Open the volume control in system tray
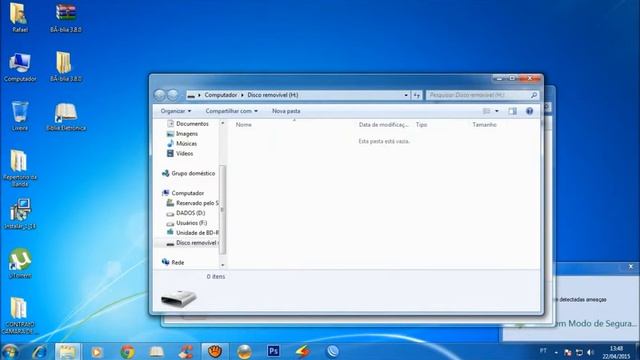Viewport: 640px width, 360px height. (590, 352)
